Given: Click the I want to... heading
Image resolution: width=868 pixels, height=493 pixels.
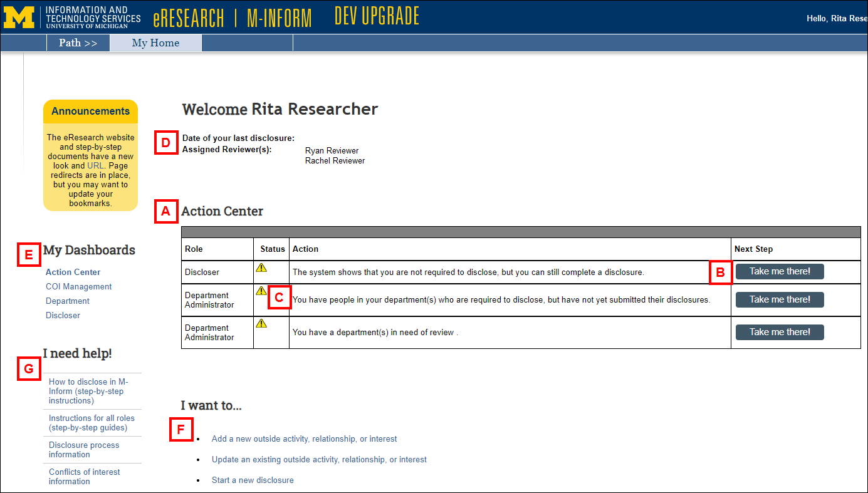Looking at the screenshot, I should click(x=211, y=405).
